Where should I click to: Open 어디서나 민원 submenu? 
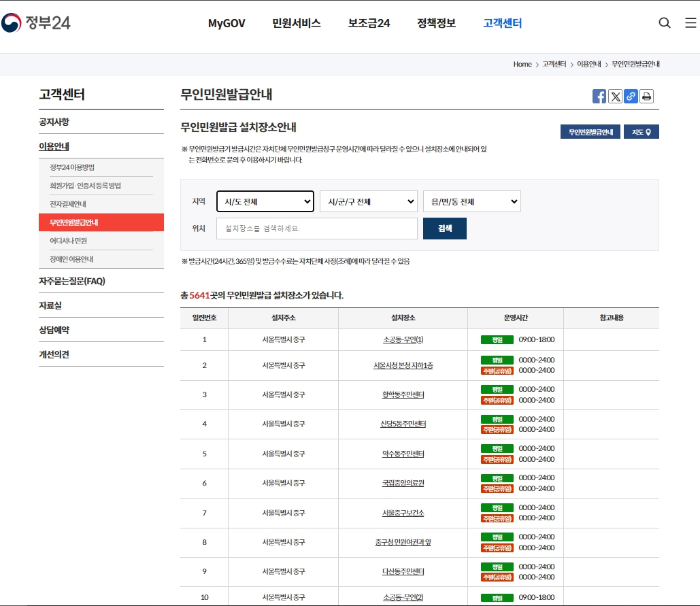point(68,241)
